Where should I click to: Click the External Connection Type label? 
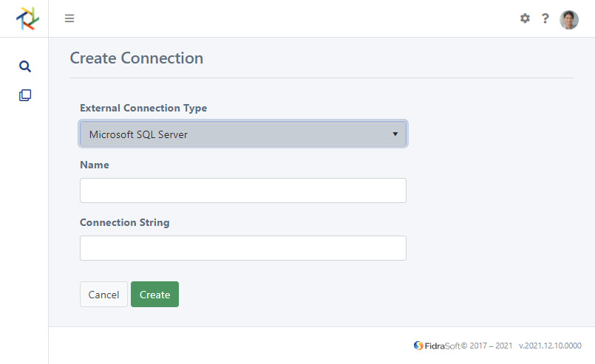tap(143, 108)
